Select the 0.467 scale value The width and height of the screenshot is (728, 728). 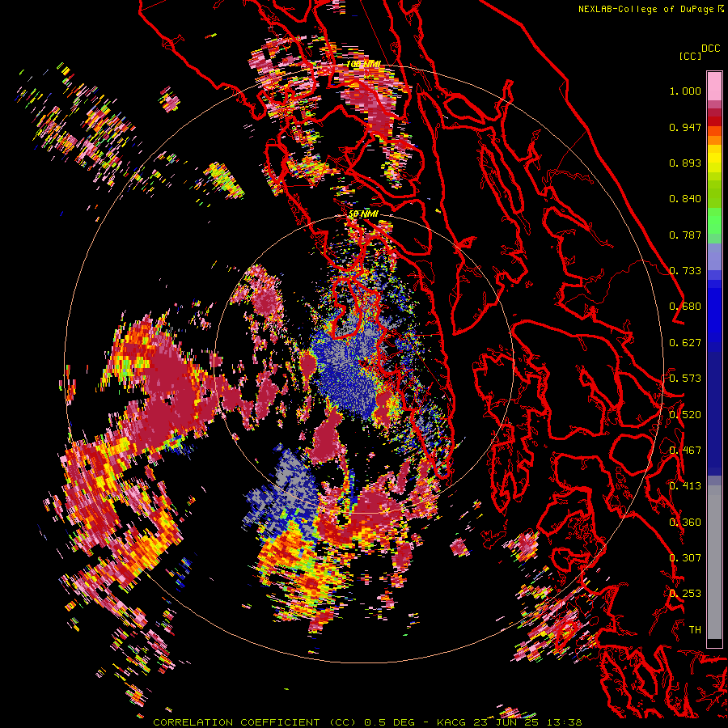[x=685, y=451]
